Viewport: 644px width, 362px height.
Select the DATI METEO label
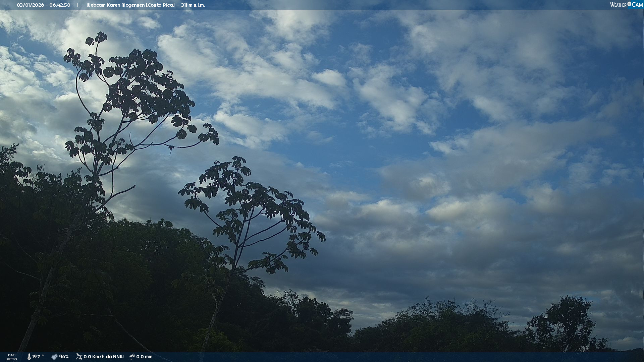point(12,357)
